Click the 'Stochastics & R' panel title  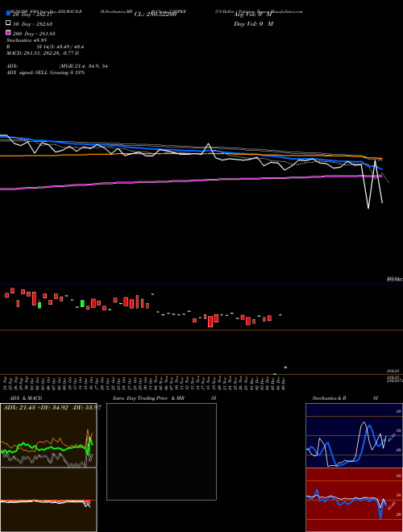click(329, 398)
